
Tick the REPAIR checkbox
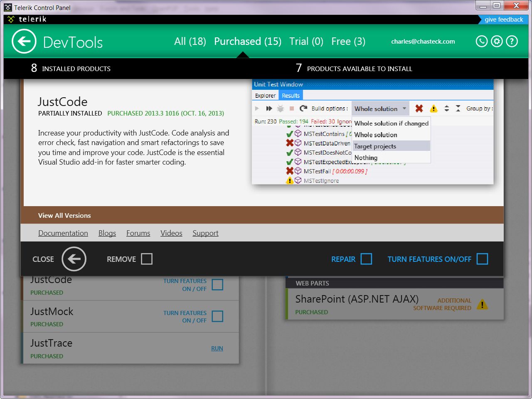(366, 259)
